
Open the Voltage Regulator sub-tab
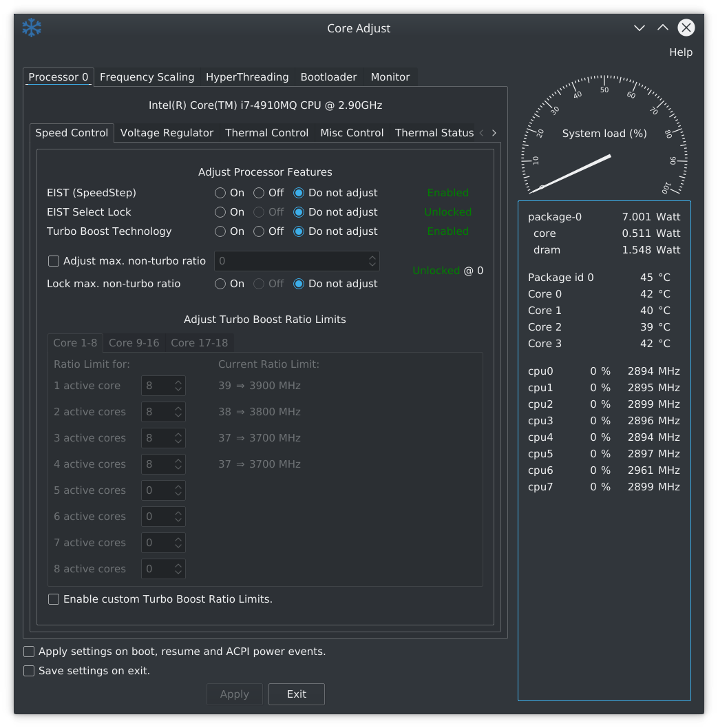[x=167, y=133]
